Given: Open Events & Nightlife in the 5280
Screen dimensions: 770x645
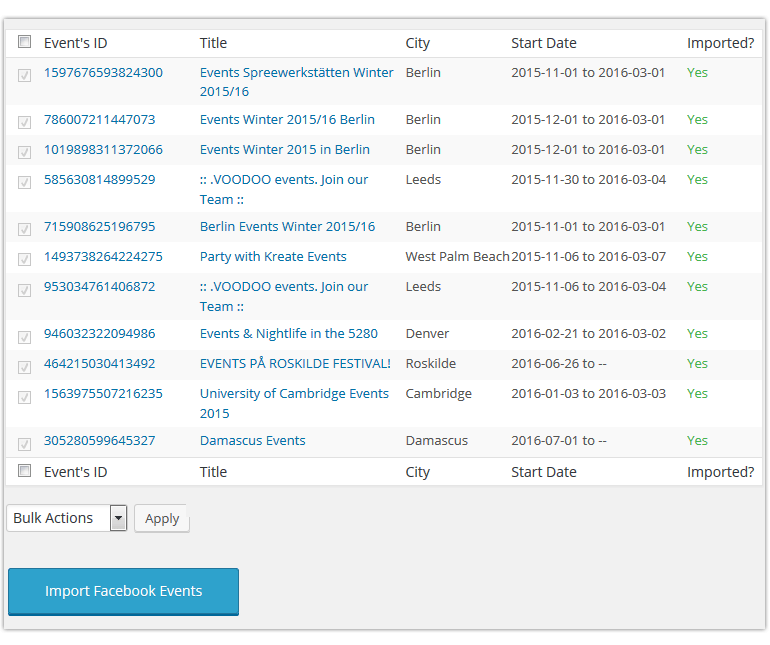Looking at the screenshot, I should [289, 334].
